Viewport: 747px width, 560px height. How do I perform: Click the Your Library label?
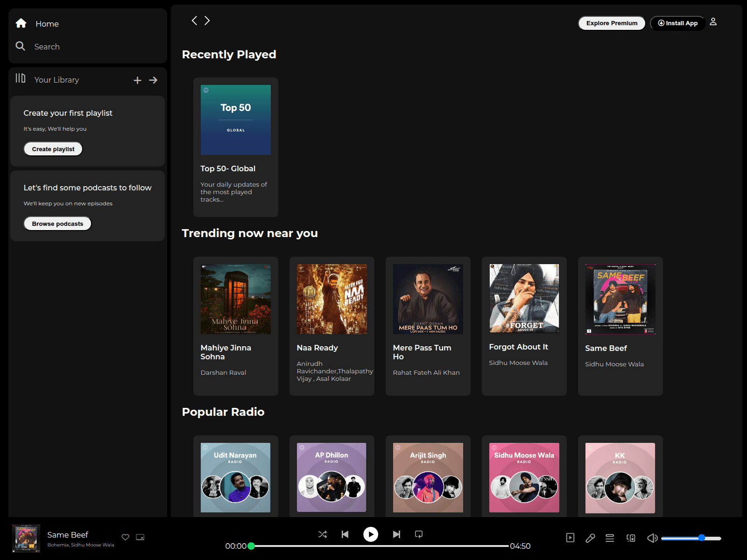(56, 80)
